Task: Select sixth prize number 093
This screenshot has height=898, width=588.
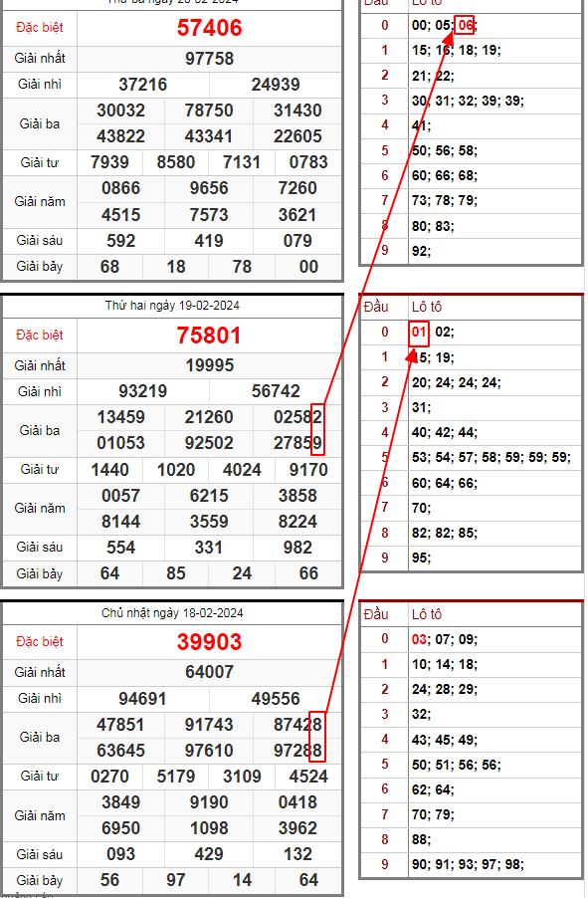Action: [120, 854]
